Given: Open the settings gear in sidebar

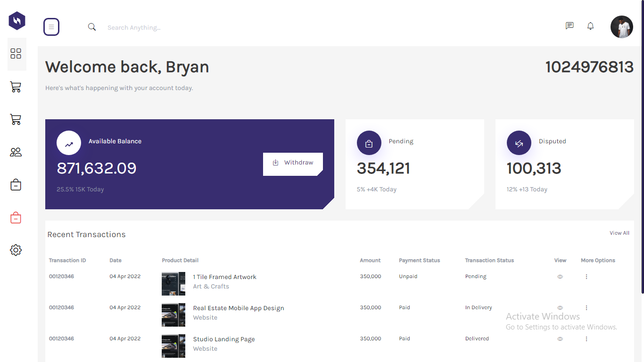Looking at the screenshot, I should point(16,250).
